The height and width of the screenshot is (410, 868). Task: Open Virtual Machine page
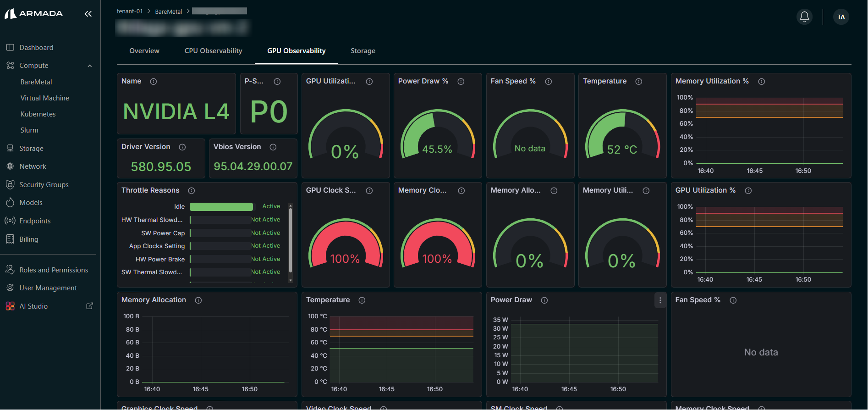(45, 98)
